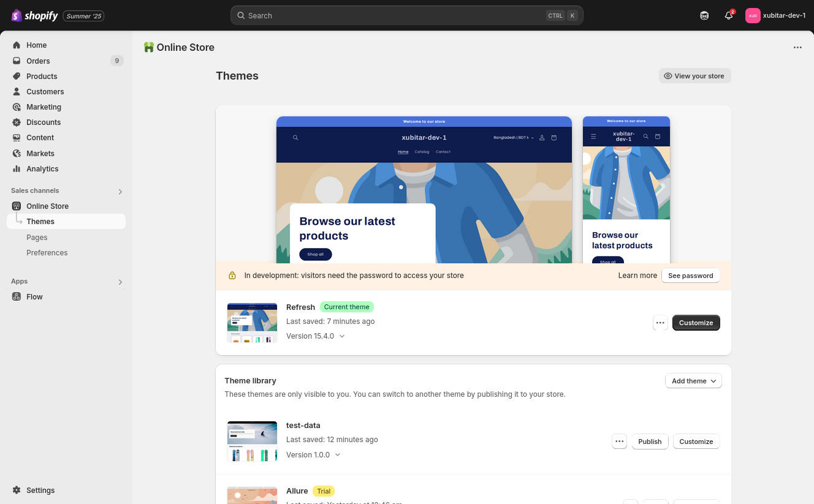Click the Discounts icon in the sidebar
The height and width of the screenshot is (504, 814).
coord(17,122)
